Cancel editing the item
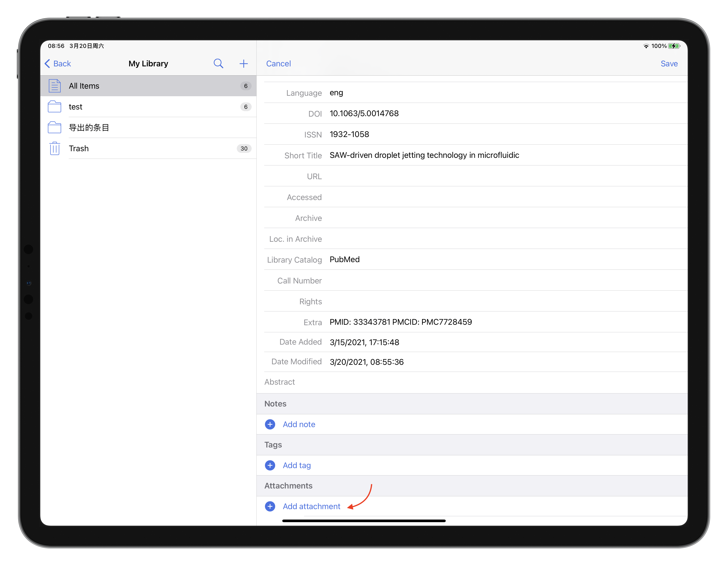 [x=278, y=64]
